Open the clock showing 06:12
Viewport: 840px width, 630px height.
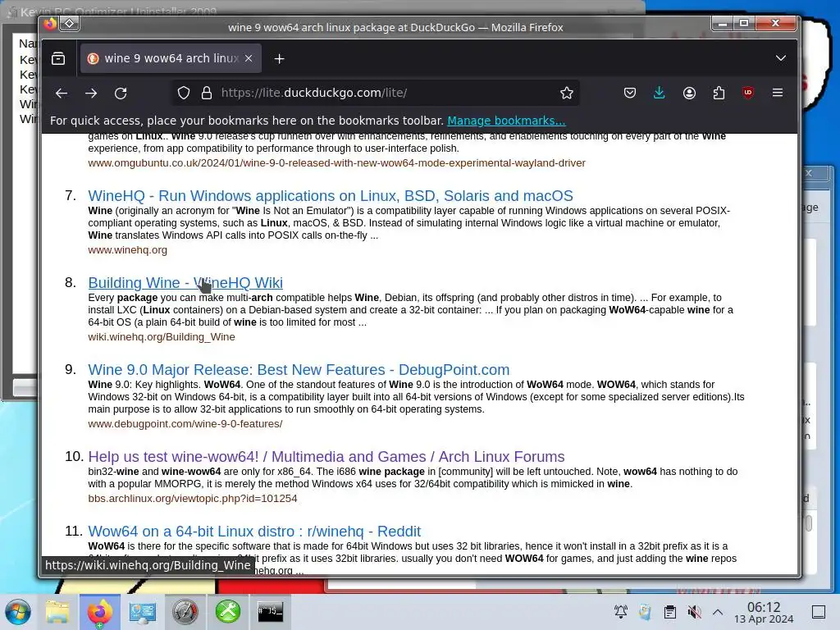(x=764, y=612)
